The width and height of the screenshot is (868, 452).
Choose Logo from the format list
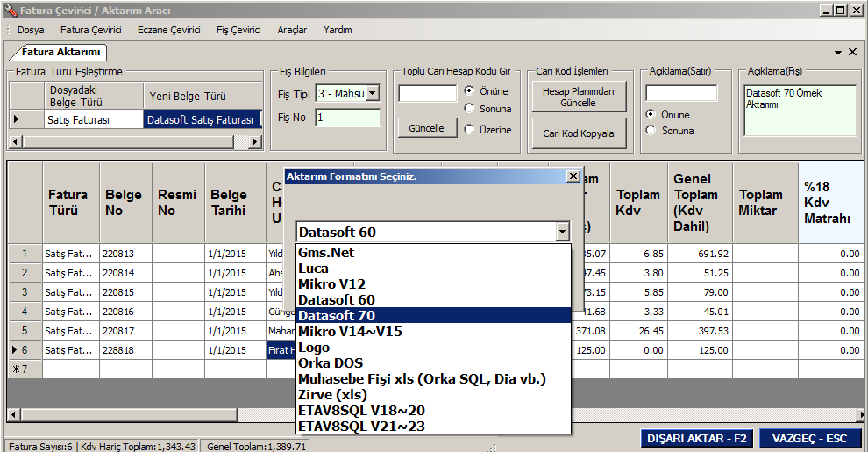pyautogui.click(x=433, y=348)
